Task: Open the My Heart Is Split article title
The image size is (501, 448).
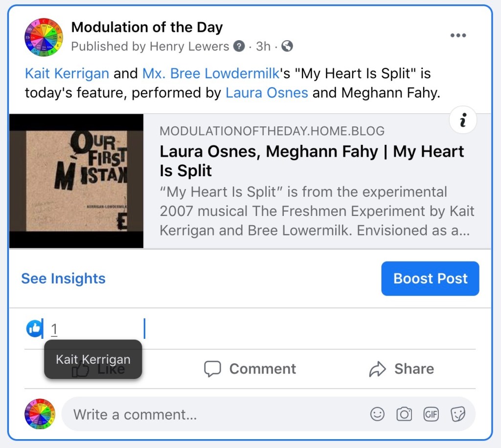Action: point(312,161)
